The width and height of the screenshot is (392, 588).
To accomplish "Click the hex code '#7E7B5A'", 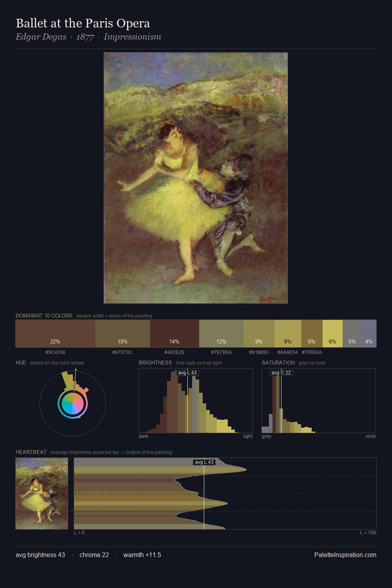I will [221, 352].
